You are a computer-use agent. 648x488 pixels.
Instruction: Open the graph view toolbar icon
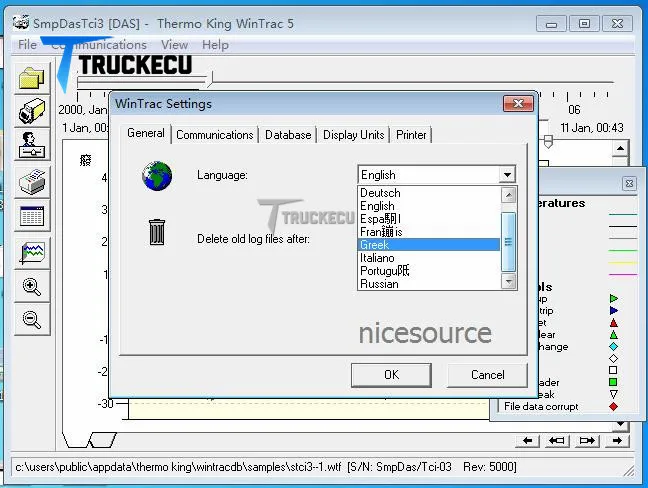point(32,252)
